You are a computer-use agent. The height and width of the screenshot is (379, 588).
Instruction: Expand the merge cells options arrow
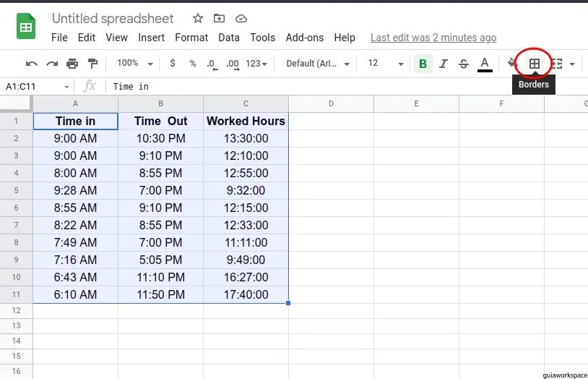[x=572, y=64]
